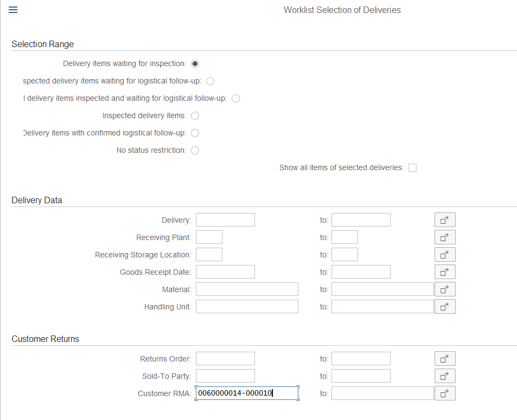This screenshot has width=517, height=420.
Task: Enable Show all items of selected deliveries
Action: coord(412,167)
